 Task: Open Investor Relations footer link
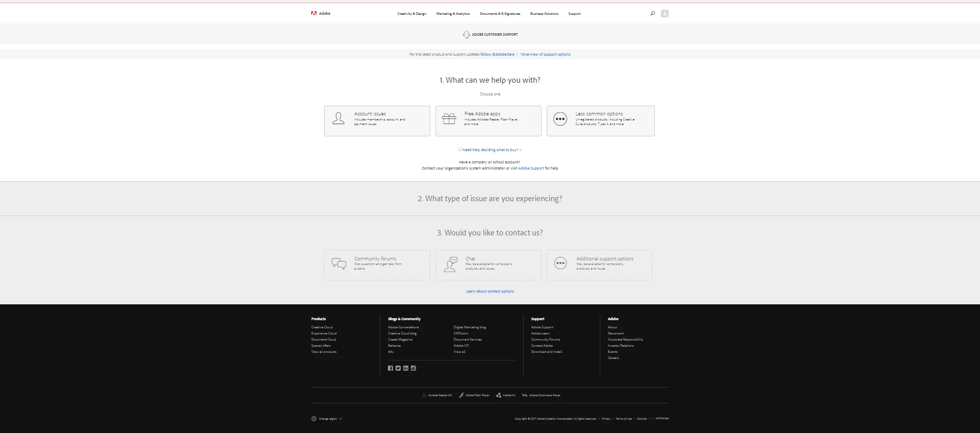click(x=621, y=346)
